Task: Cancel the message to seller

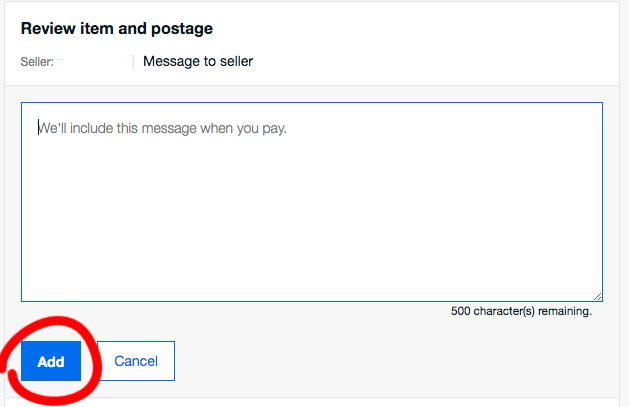Action: tap(136, 361)
